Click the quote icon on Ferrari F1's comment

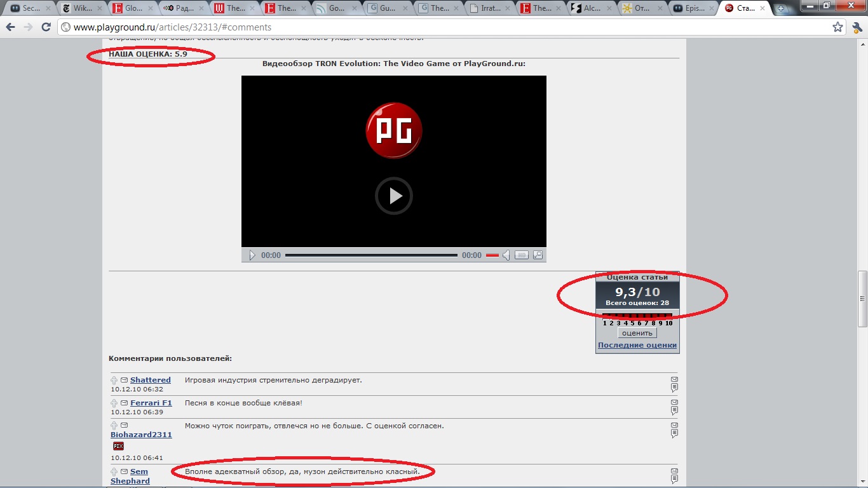point(674,410)
